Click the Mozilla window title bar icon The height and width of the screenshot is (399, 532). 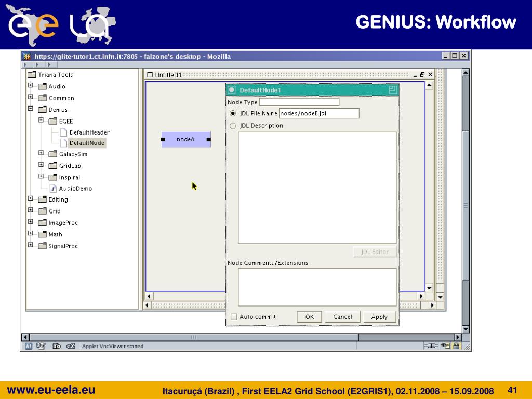[x=27, y=56]
